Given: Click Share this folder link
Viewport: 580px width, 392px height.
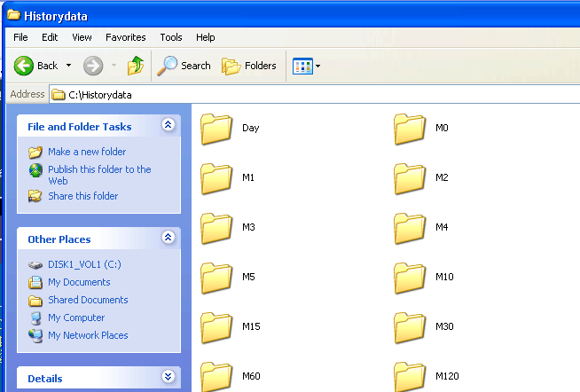Looking at the screenshot, I should click(82, 196).
